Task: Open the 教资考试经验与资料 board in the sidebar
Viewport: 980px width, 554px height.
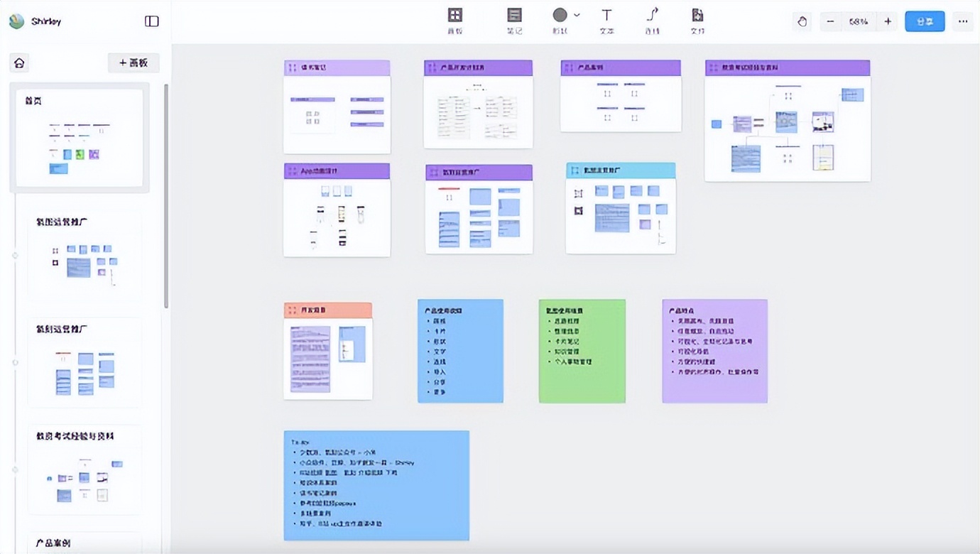Action: click(85, 469)
